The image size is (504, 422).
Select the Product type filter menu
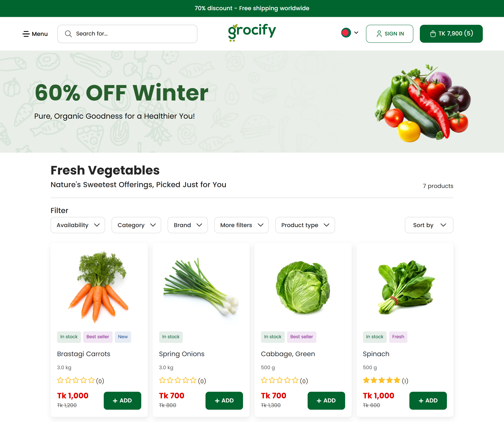pos(305,225)
